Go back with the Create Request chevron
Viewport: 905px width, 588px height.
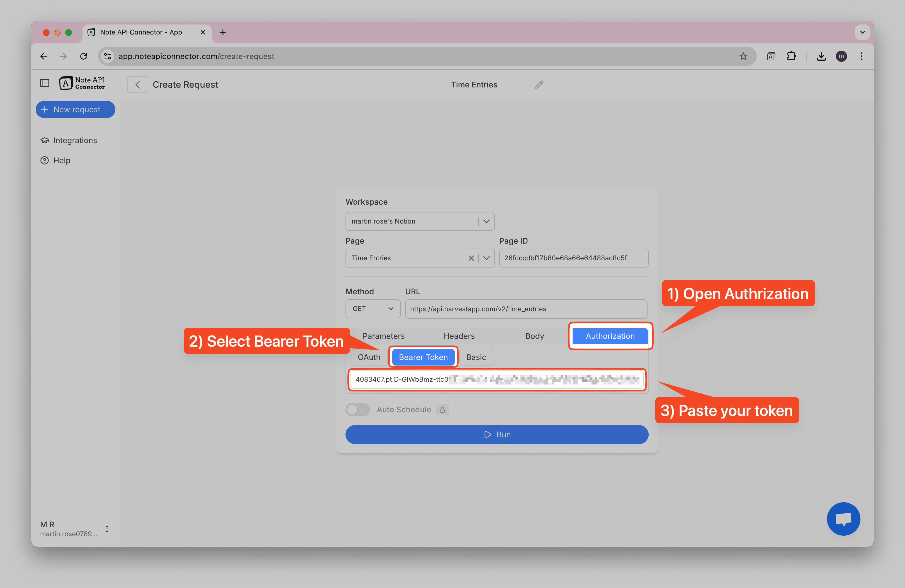(x=138, y=85)
